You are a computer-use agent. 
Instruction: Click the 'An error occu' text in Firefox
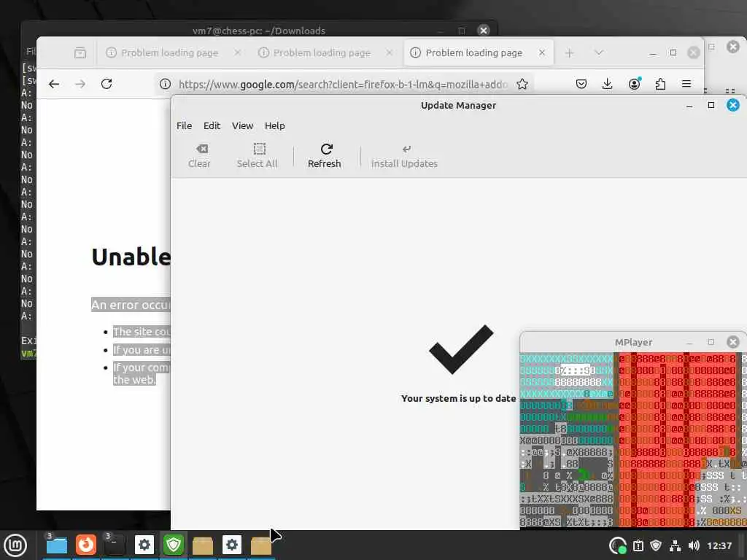[x=131, y=305]
